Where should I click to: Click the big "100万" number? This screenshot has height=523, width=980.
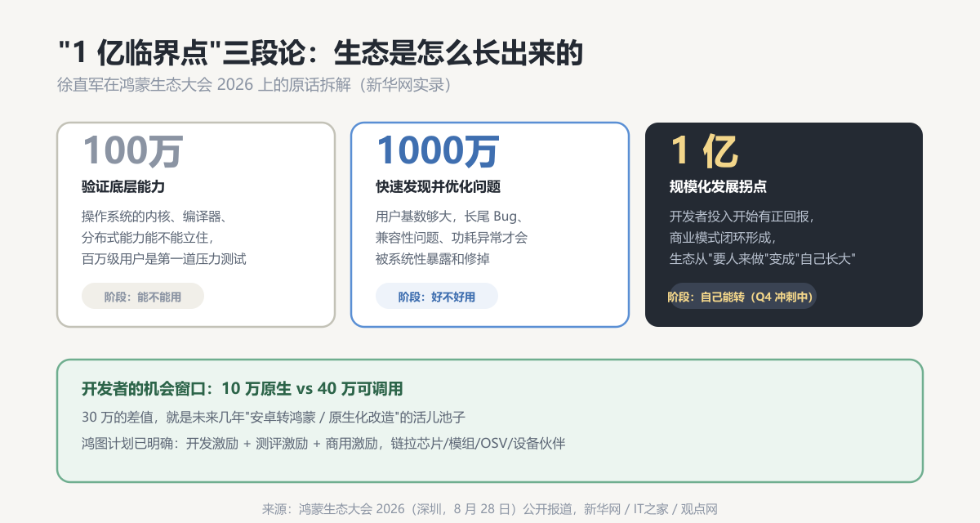click(x=131, y=151)
